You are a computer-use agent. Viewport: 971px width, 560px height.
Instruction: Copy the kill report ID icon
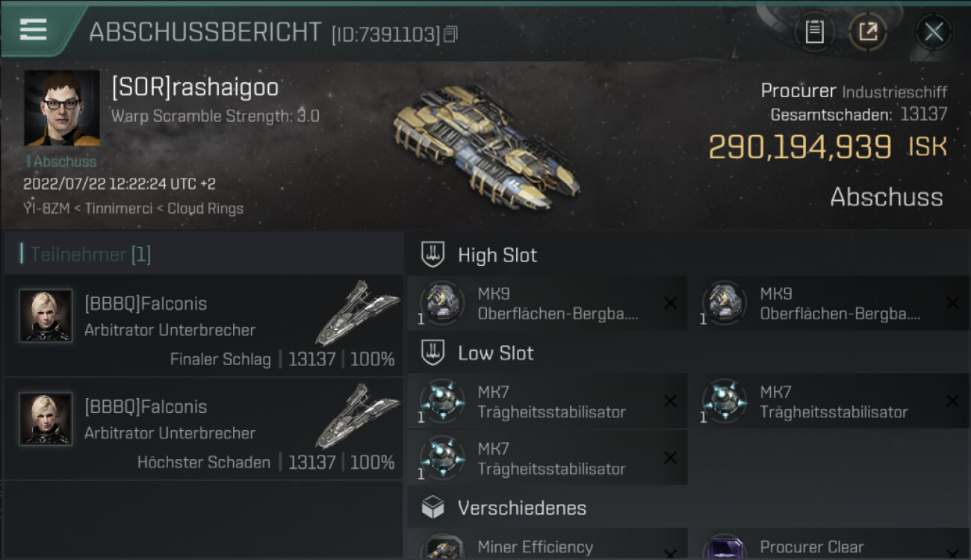click(450, 34)
